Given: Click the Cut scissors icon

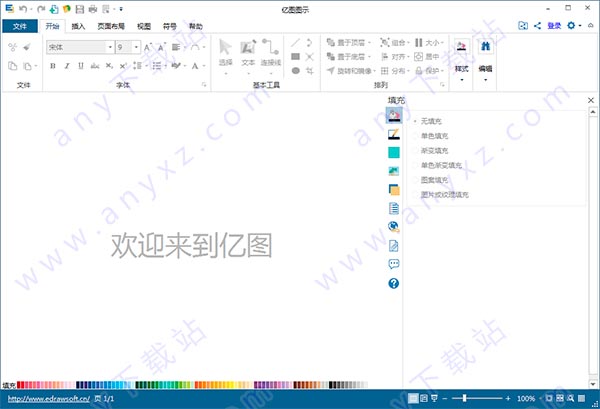Looking at the screenshot, I should [x=13, y=47].
